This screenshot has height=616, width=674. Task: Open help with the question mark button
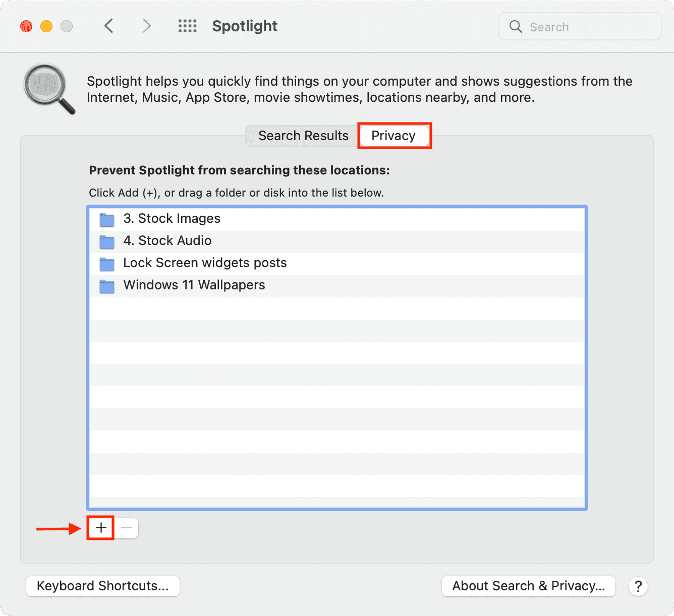tap(638, 586)
